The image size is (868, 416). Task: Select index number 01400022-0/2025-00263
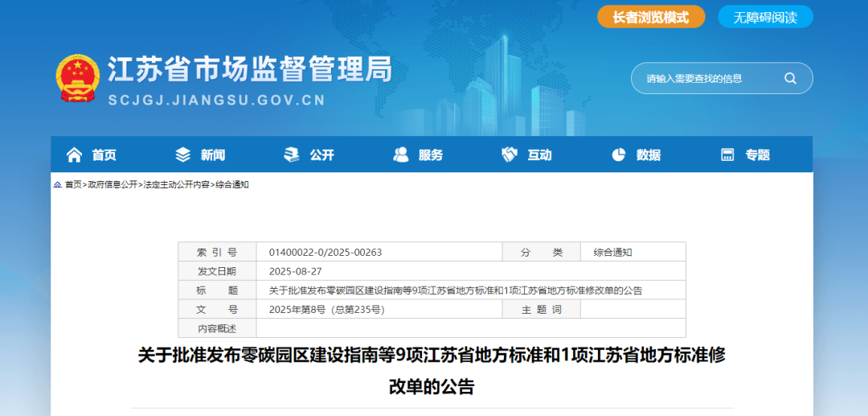click(325, 253)
